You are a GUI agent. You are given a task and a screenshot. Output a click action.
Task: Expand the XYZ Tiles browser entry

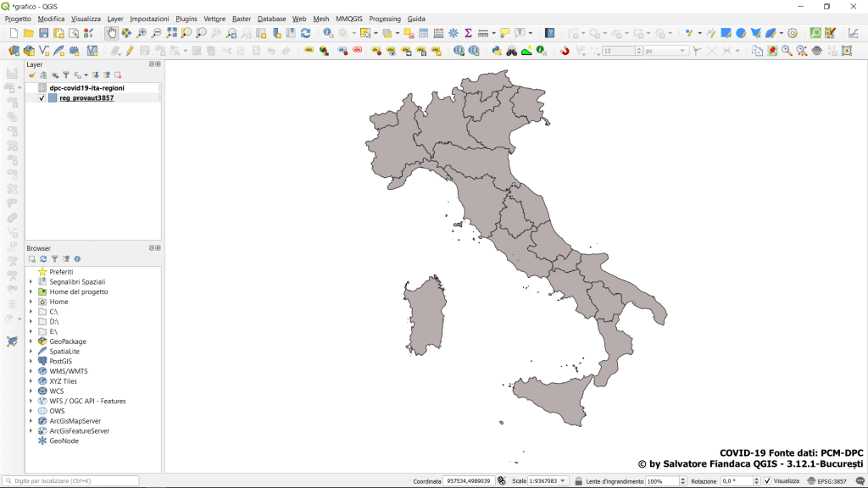pos(31,381)
